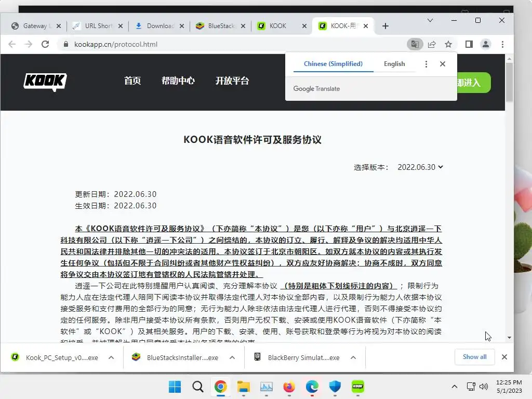Screen dimensions: 532x399
Task: Click the scrollbar down arrow
Action: pyautogui.click(x=509, y=338)
